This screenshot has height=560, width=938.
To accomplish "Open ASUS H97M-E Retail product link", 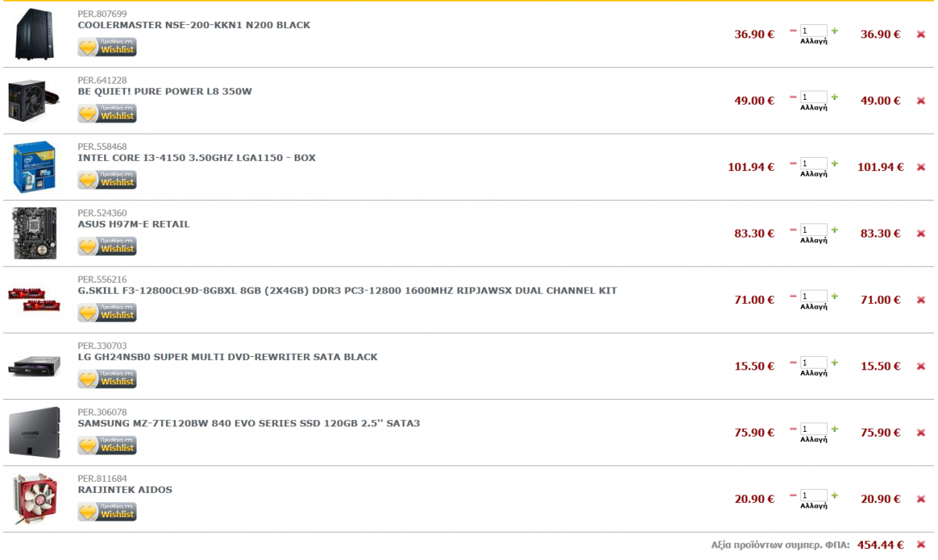I will (x=134, y=224).
